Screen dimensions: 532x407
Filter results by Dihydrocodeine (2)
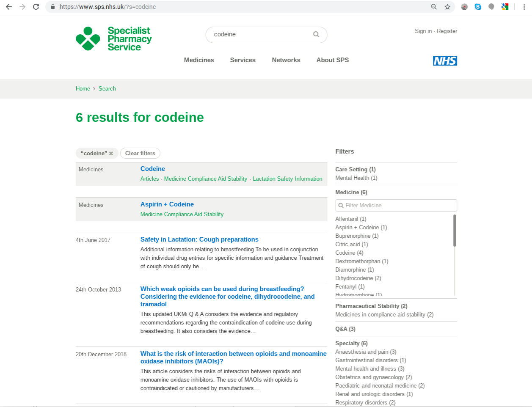point(358,278)
